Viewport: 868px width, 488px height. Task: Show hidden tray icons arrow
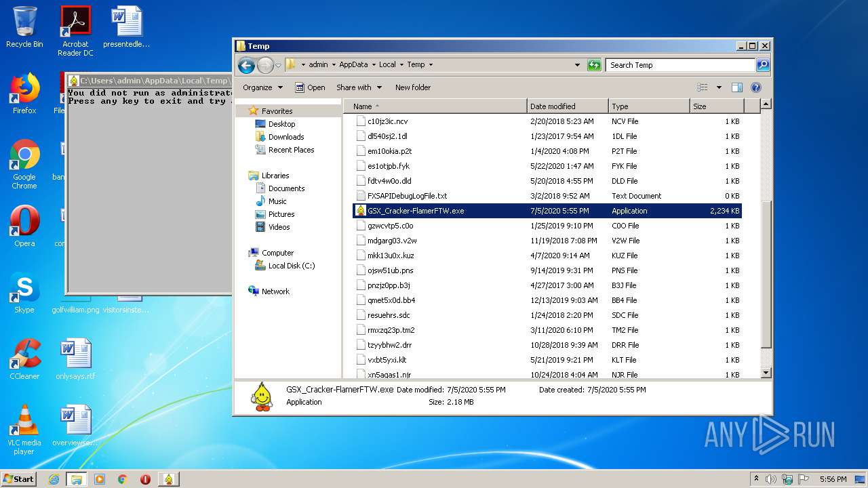757,479
